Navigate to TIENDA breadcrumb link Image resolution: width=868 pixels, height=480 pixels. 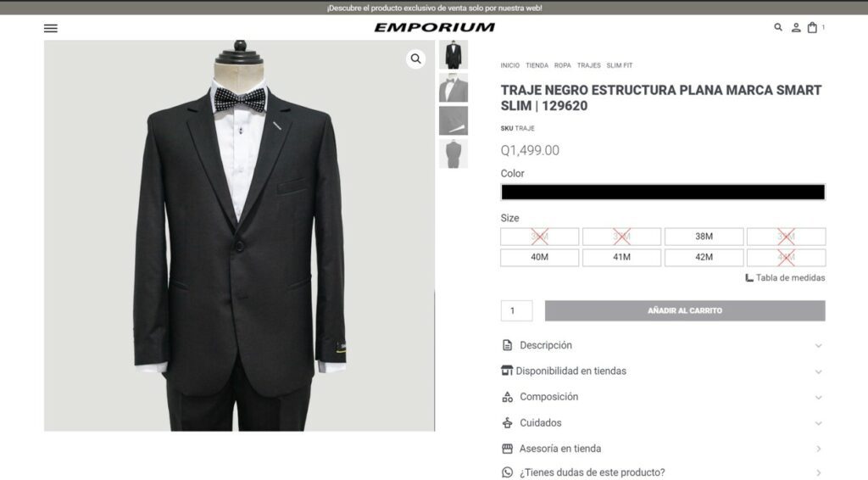tap(537, 65)
